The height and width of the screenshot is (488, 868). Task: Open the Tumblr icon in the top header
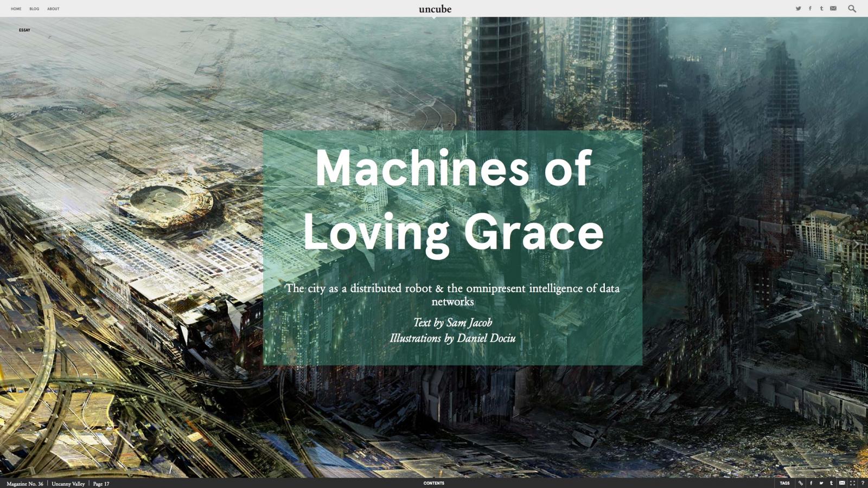(x=821, y=8)
